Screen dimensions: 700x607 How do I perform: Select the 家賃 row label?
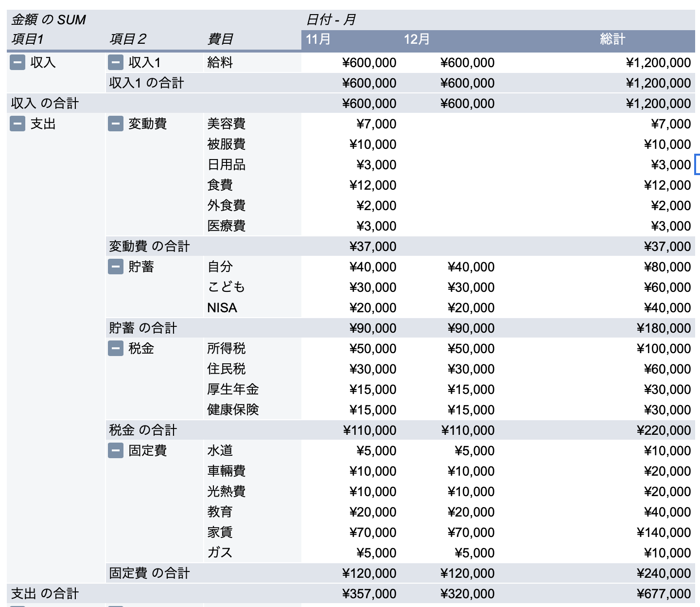click(x=220, y=533)
